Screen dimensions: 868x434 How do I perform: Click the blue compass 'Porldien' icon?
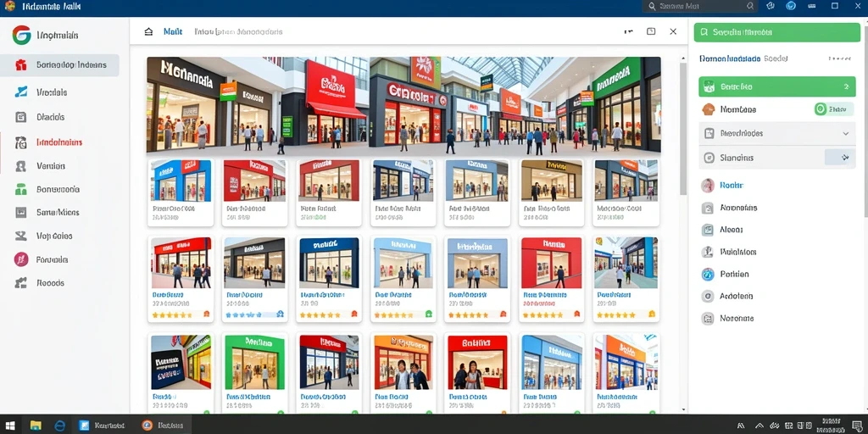[x=708, y=274]
